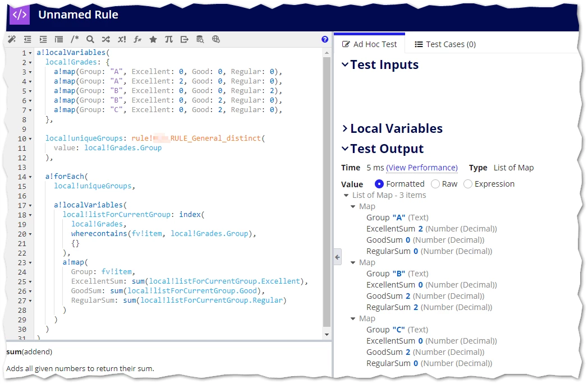This screenshot has width=588, height=384.
Task: Fold code at line 23 a!map arrow
Action: 30,262
